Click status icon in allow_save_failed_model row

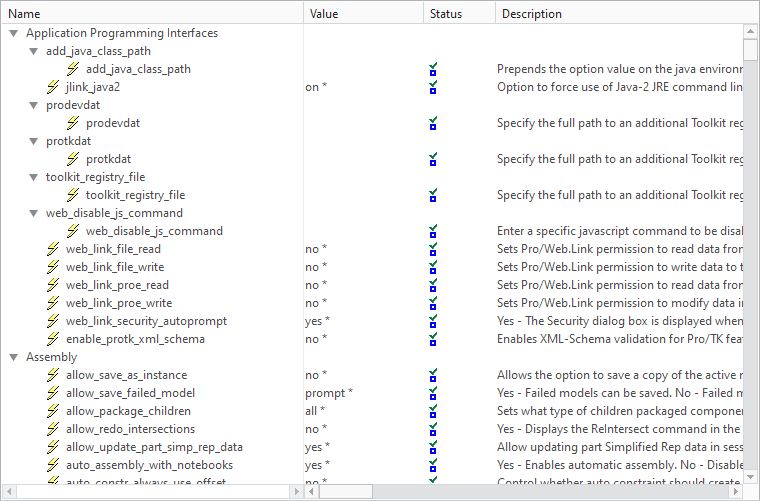[433, 393]
